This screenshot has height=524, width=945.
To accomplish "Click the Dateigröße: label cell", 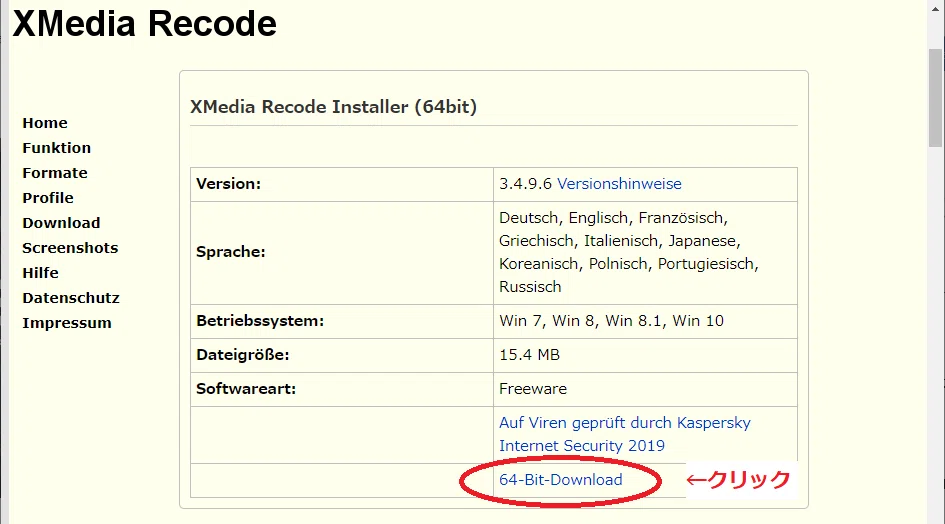I will coord(342,355).
